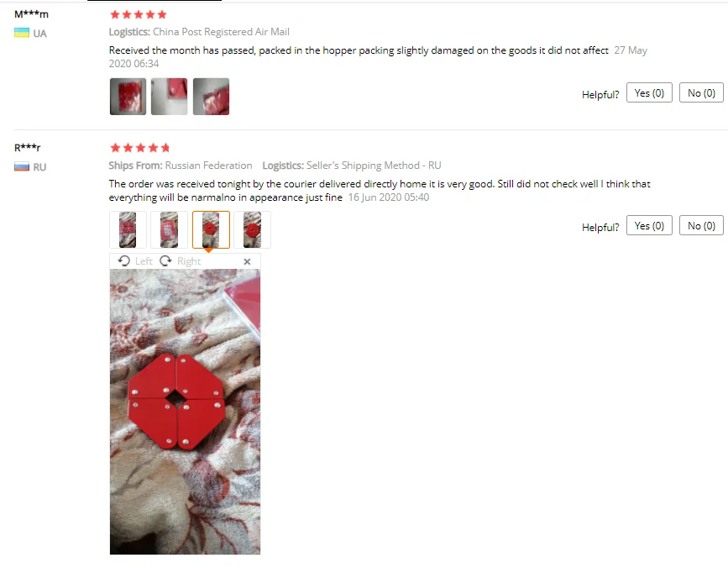The image size is (728, 568).
Task: Click the Left rotation text label
Action: [x=144, y=261]
